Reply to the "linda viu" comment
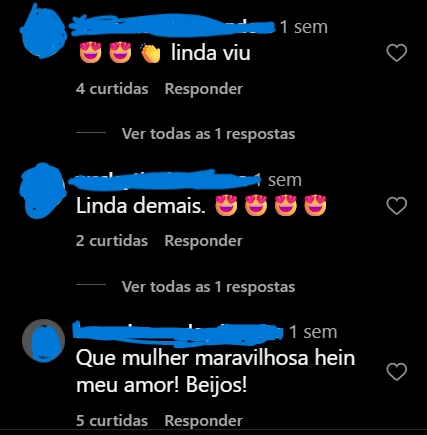 204,89
